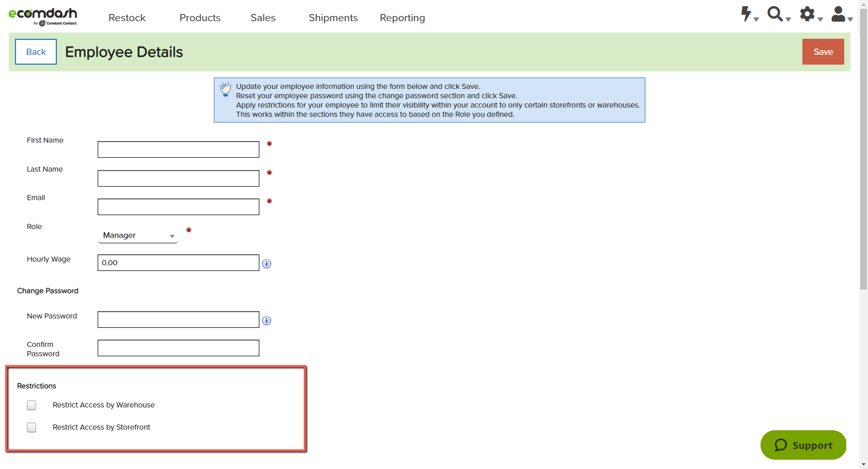Open the lightning bolt quick actions menu
The width and height of the screenshot is (868, 469).
coord(749,14)
